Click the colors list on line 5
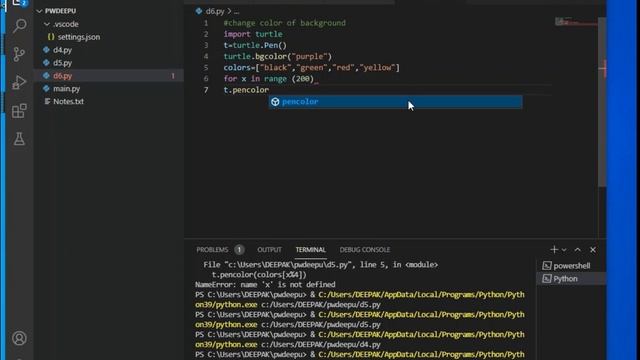 pyautogui.click(x=311, y=67)
